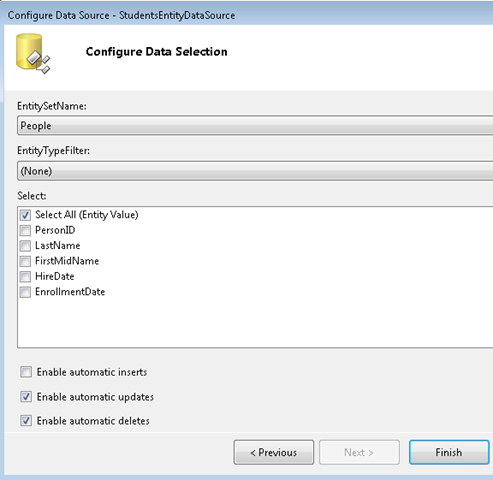Click the EntityTypeFilter label
This screenshot has height=480, width=493.
53,151
